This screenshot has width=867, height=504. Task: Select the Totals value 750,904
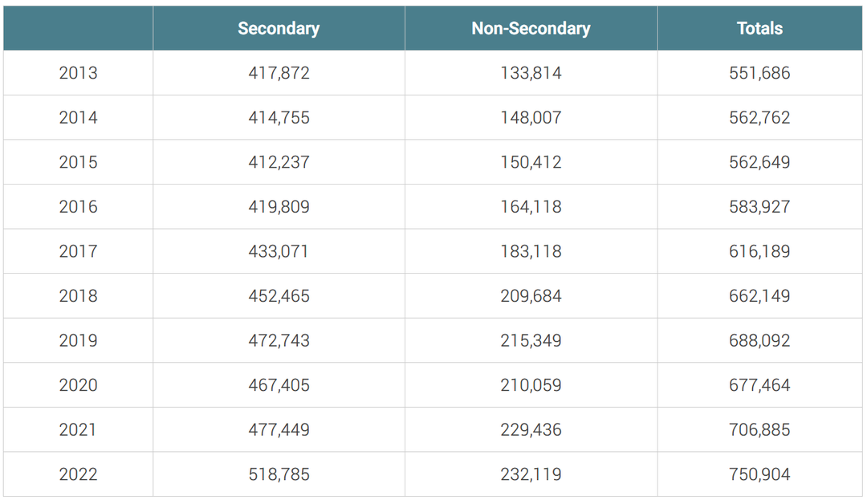pos(759,474)
